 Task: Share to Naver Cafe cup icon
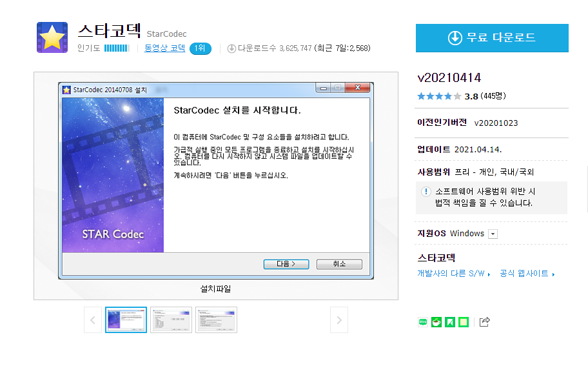pyautogui.click(x=436, y=322)
